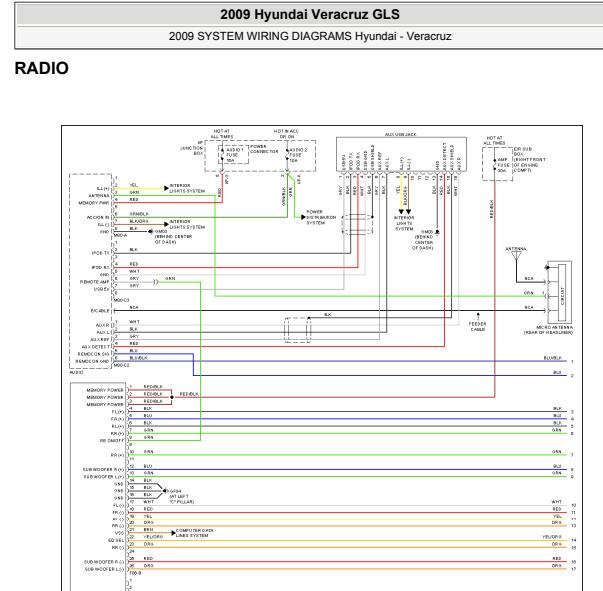Image resolution: width=603 pixels, height=591 pixels.
Task: Click the YEL/ORG label at the diagram's right edge
Action: (x=552, y=536)
